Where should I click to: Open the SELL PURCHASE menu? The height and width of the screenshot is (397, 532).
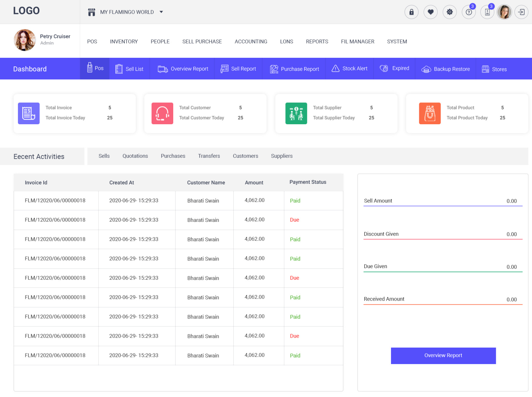[x=202, y=42]
